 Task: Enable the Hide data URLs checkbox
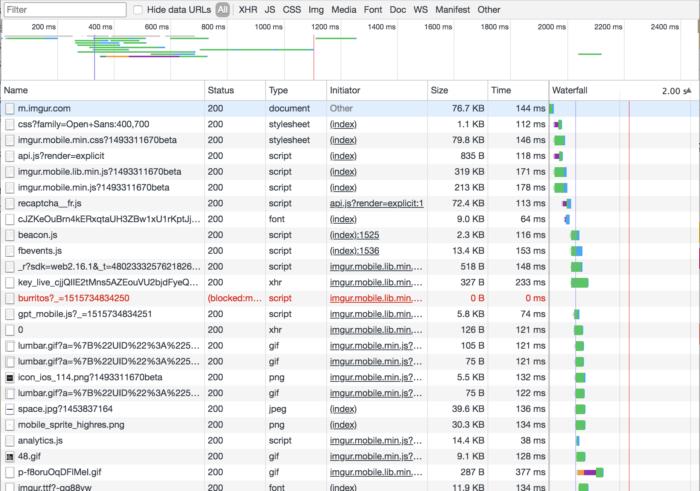(x=138, y=10)
